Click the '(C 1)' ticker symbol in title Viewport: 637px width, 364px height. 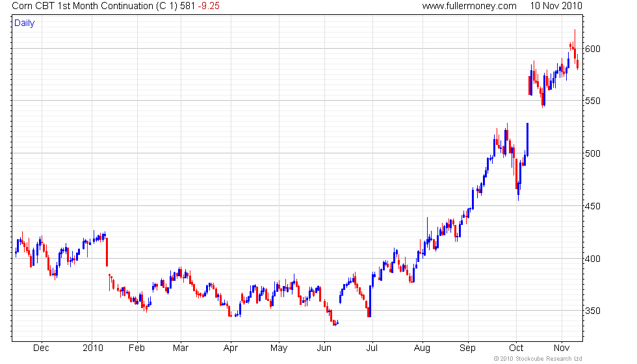pyautogui.click(x=166, y=6)
